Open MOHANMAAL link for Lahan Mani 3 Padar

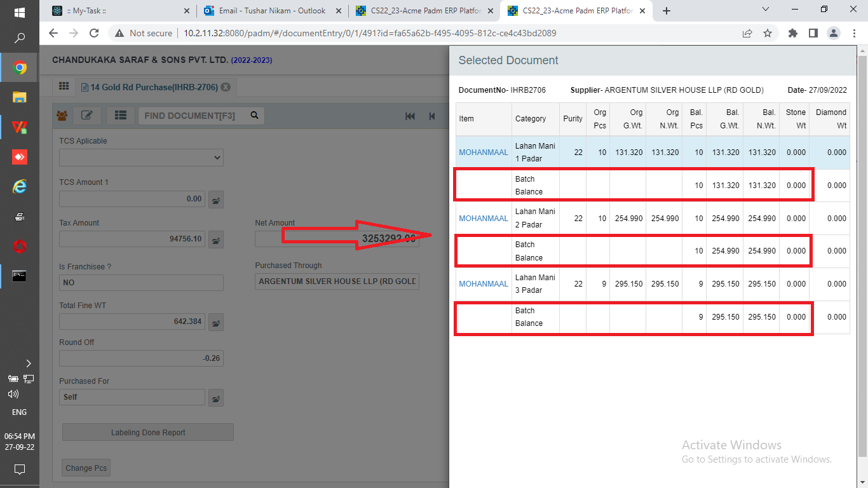tap(484, 284)
